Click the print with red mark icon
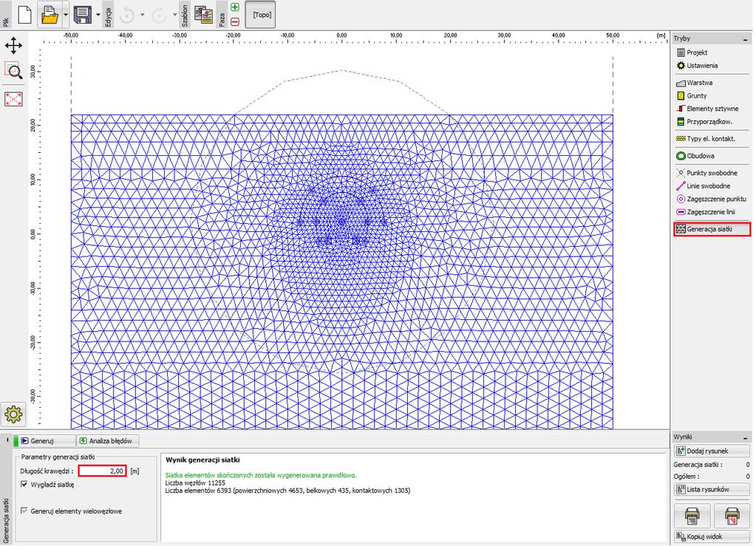 [x=732, y=516]
